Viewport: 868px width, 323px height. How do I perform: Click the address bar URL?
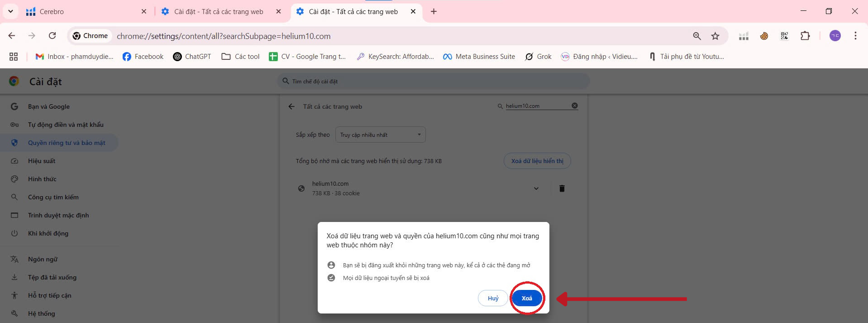[x=224, y=36]
